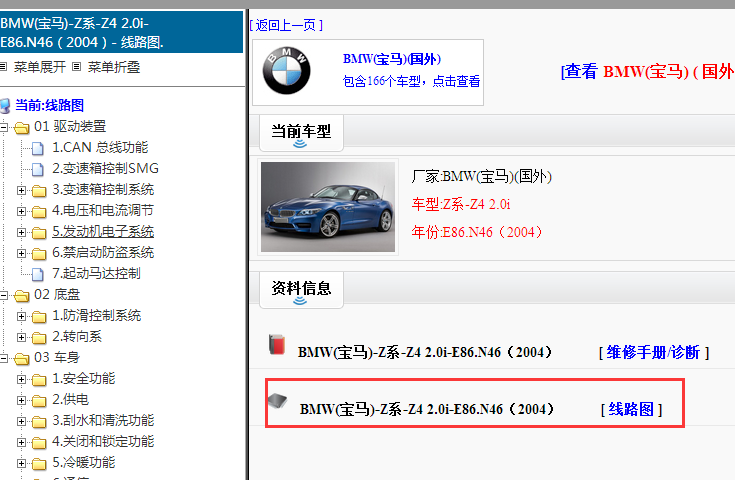Click the 菜单折叠 list icon
This screenshot has height=480, width=735.
coord(77,67)
